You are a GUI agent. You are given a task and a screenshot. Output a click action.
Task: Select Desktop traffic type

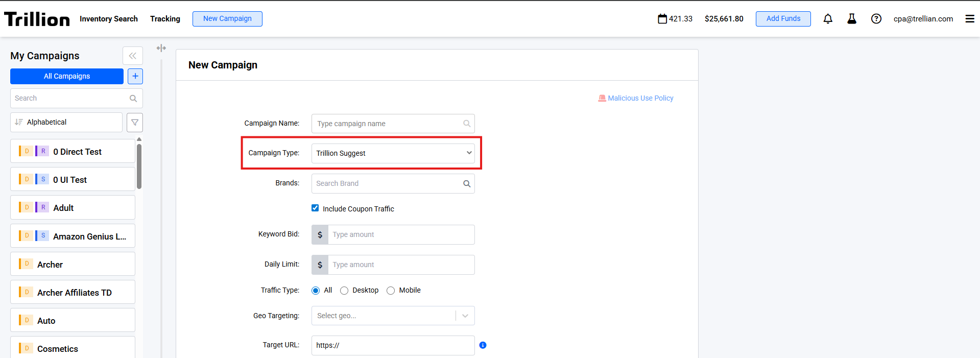pos(344,291)
